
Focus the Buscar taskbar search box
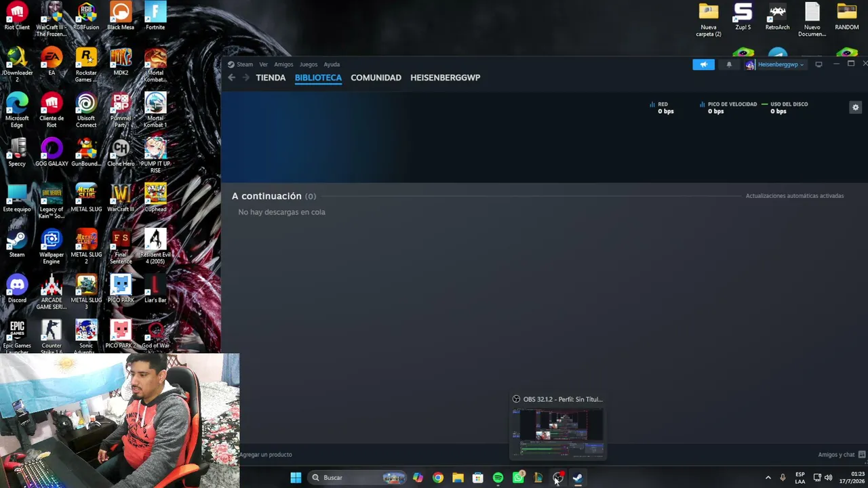pyautogui.click(x=357, y=478)
